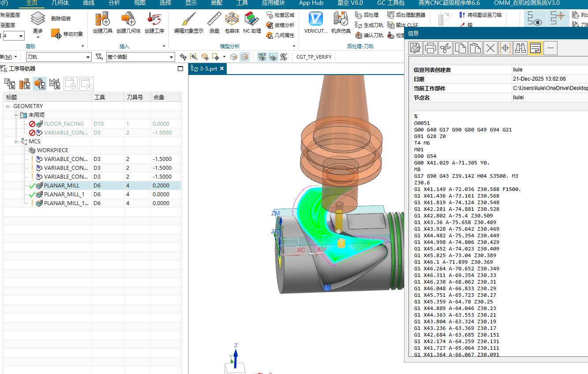The height and width of the screenshot is (374, 588).
Task: Toggle geometry view in the operation navigator
Action: tap(40, 83)
